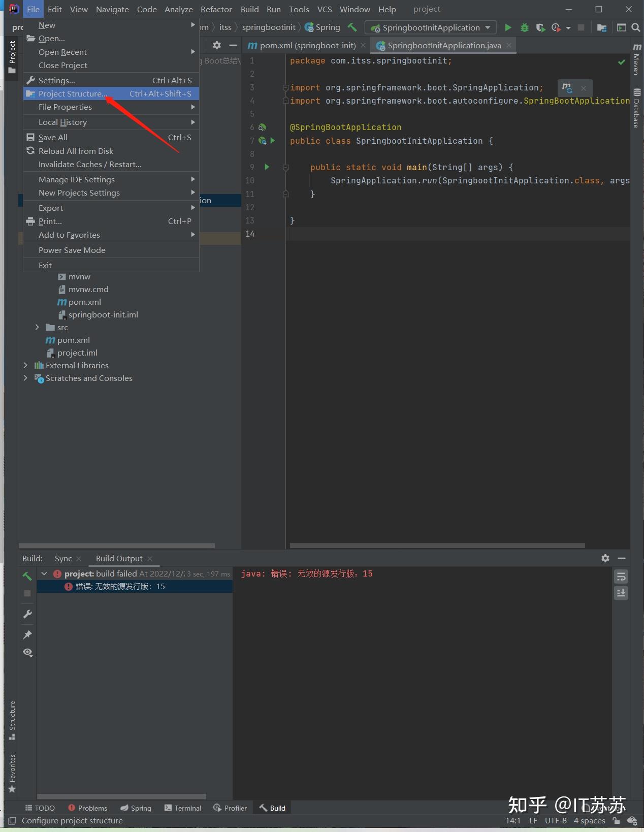Open the Problems tool window button
Image resolution: width=644 pixels, height=832 pixels.
click(87, 808)
